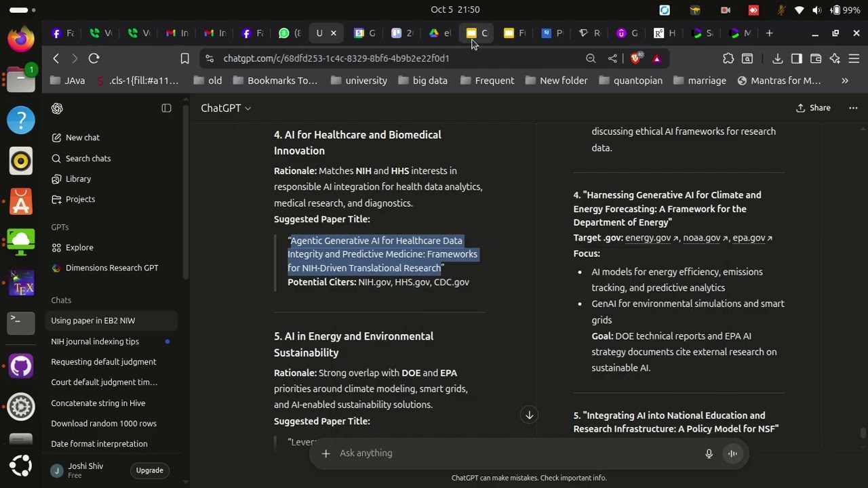Launch Rhythmbox from the dock
This screenshot has height=488, width=868.
pos(21,161)
